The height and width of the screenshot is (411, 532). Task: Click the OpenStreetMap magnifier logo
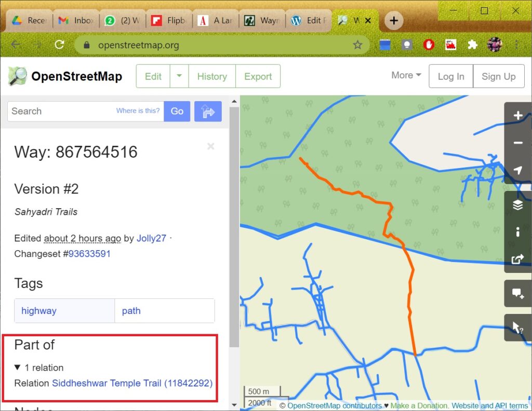17,76
